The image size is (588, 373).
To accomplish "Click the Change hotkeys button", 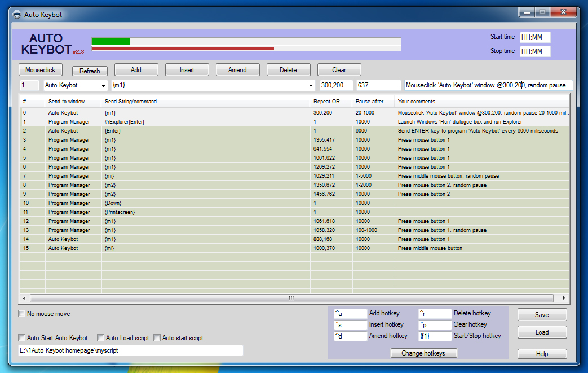I will coord(423,353).
